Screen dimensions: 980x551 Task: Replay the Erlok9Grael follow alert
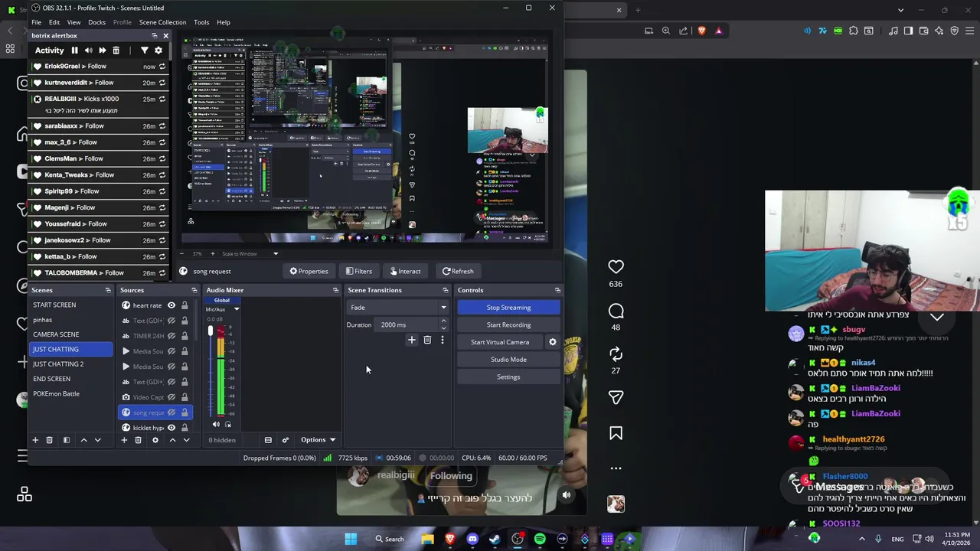(x=162, y=67)
